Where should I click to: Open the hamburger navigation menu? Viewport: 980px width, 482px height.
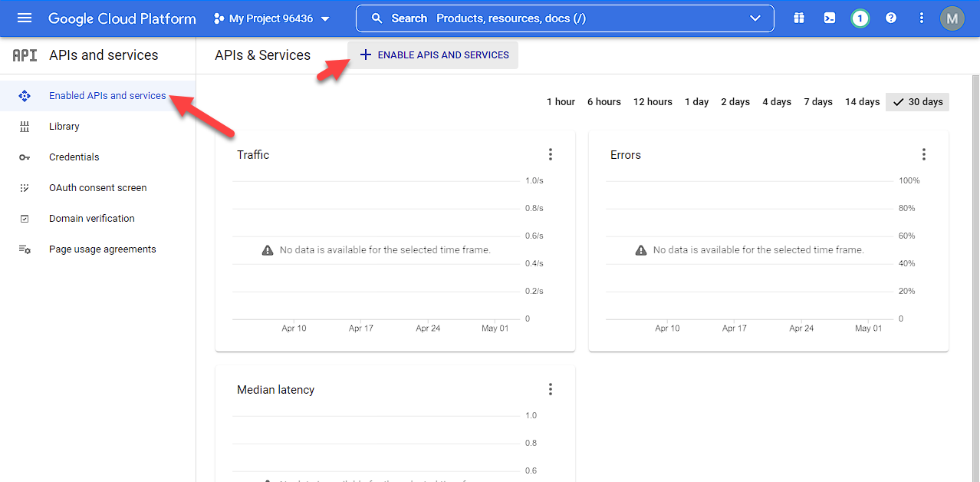point(25,18)
